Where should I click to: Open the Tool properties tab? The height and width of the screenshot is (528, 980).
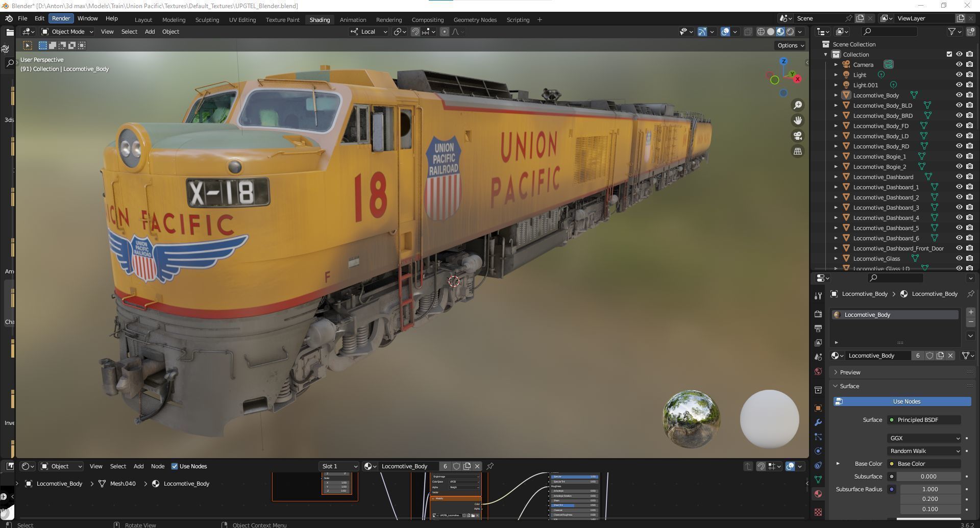coord(818,296)
